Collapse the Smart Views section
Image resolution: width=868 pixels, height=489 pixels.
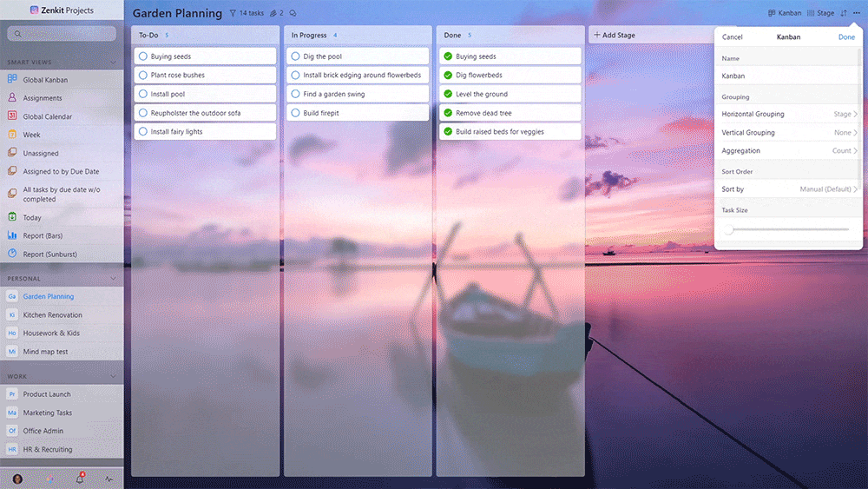point(113,63)
